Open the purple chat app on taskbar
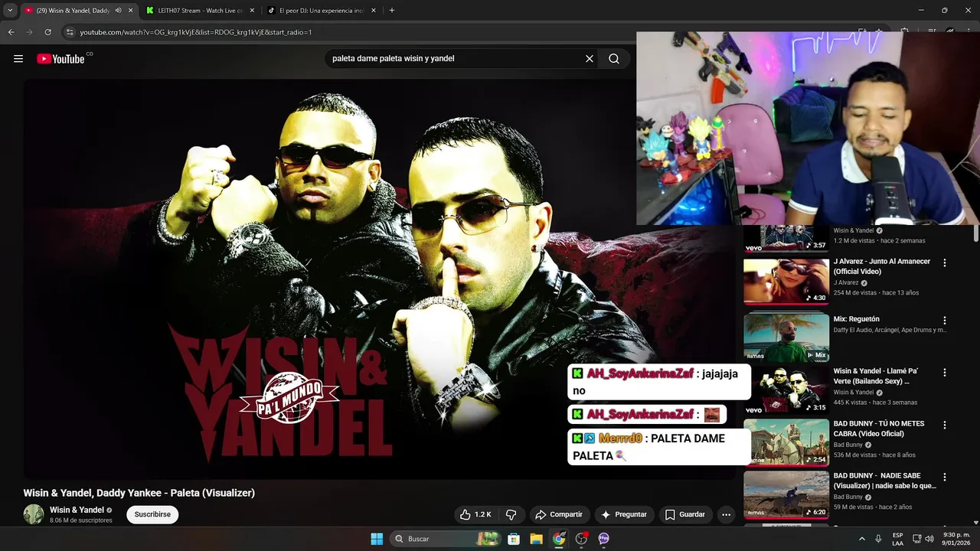Screen dimensions: 980x551 (x=603, y=539)
